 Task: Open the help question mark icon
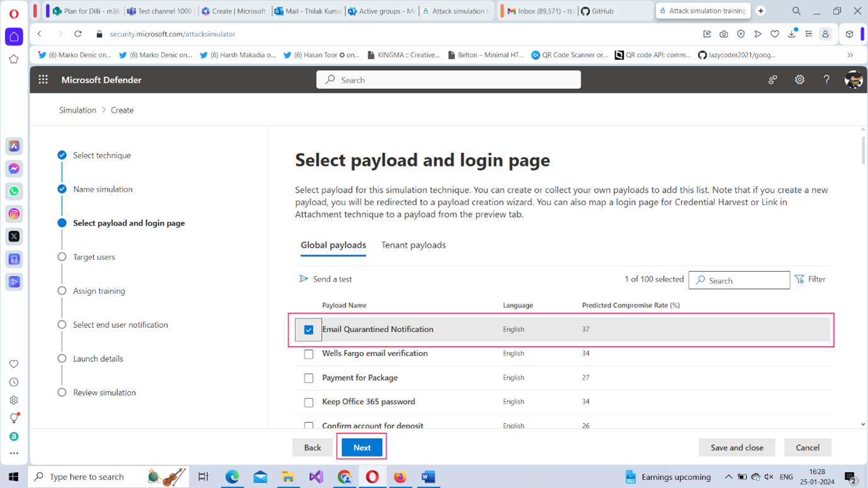[x=826, y=80]
